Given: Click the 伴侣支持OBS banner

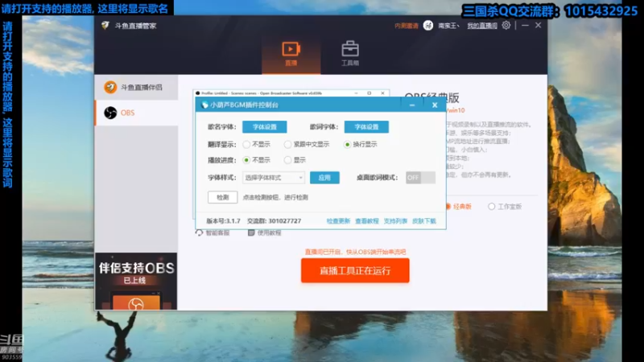Looking at the screenshot, I should click(136, 281).
